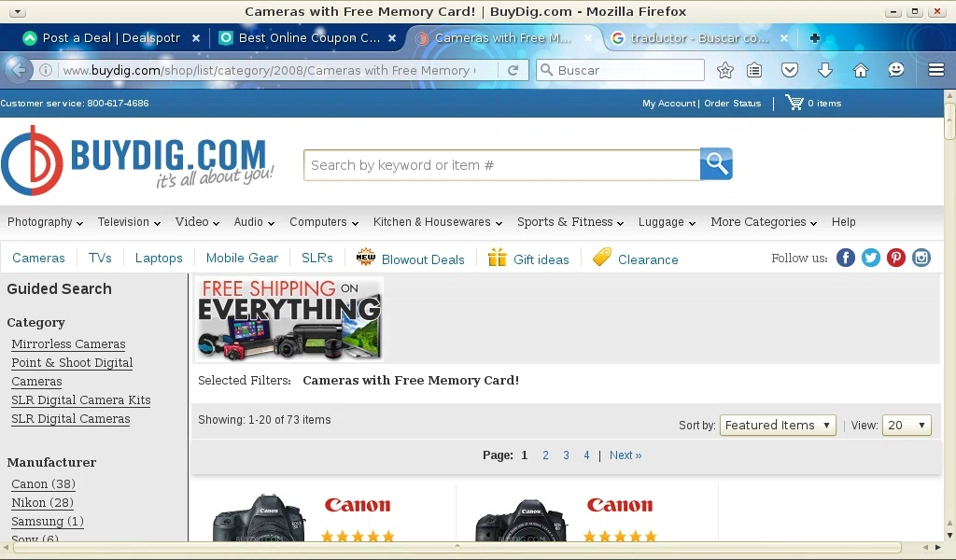Expand the More Categories menu

pyautogui.click(x=764, y=222)
